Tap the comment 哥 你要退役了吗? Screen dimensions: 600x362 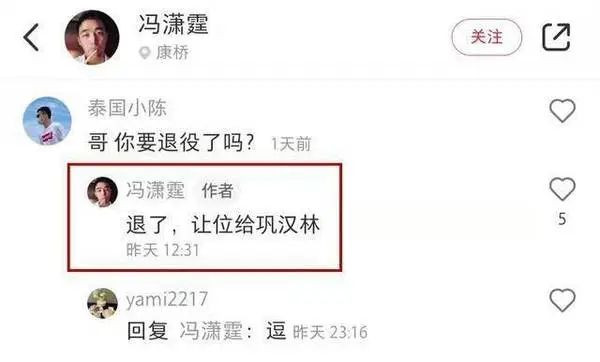171,142
